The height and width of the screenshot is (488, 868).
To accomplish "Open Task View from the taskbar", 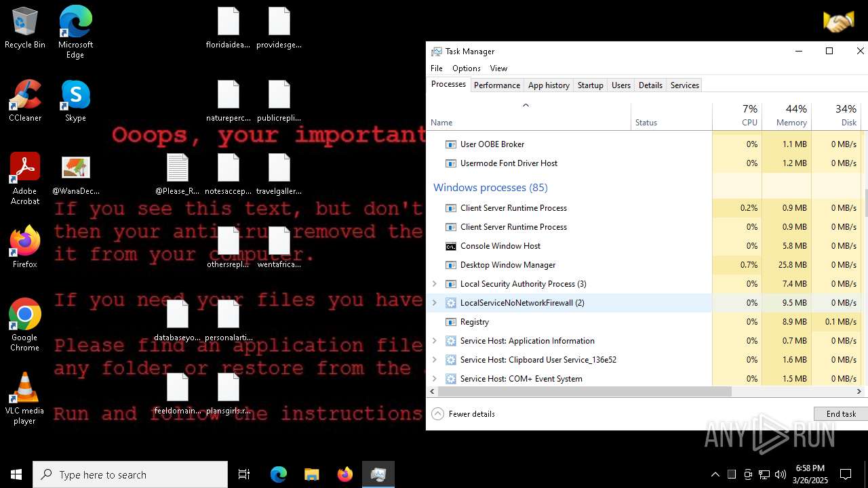I will point(244,474).
